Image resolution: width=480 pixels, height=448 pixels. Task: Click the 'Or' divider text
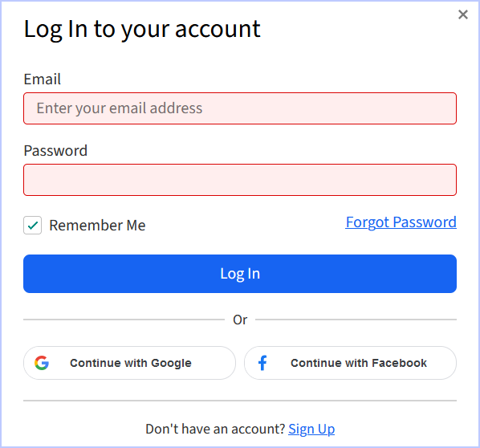(240, 320)
